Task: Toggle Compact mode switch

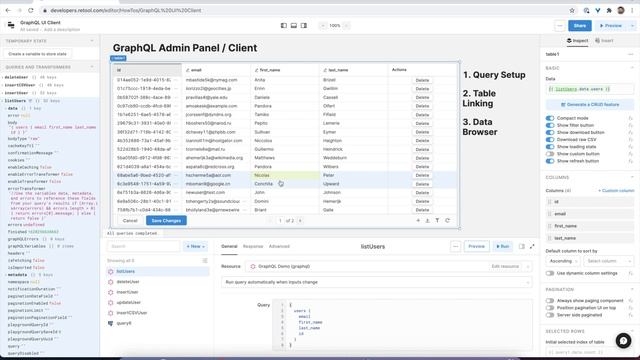Action: pyautogui.click(x=550, y=118)
